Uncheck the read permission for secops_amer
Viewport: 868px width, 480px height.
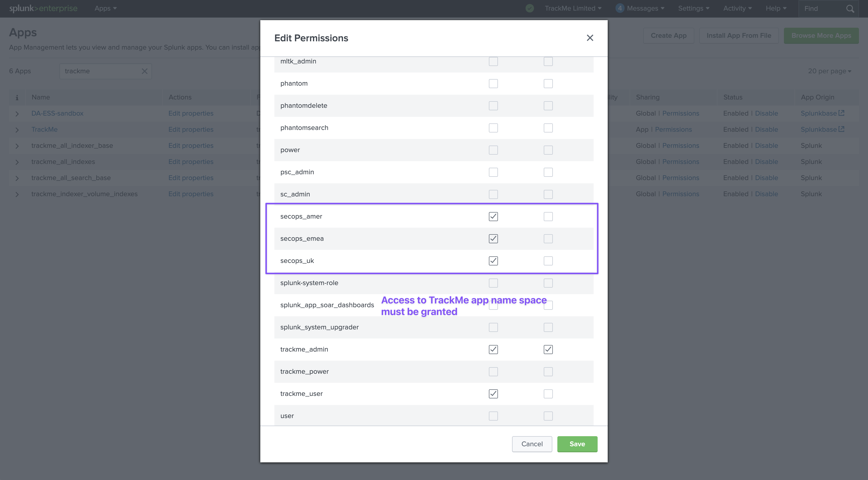pos(493,216)
